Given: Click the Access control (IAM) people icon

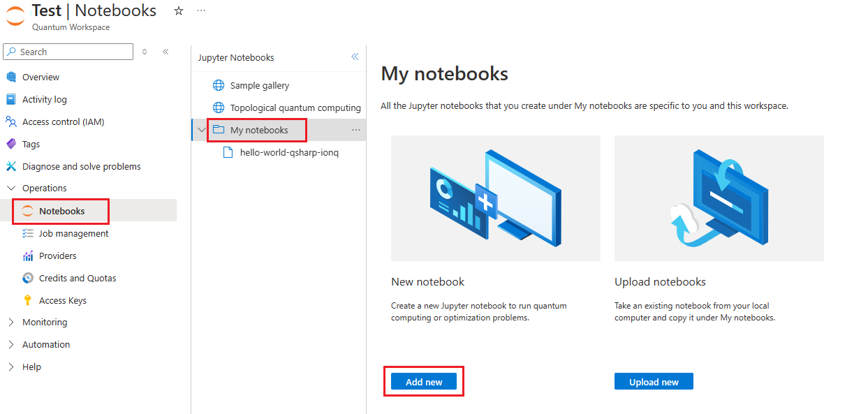Looking at the screenshot, I should [10, 121].
